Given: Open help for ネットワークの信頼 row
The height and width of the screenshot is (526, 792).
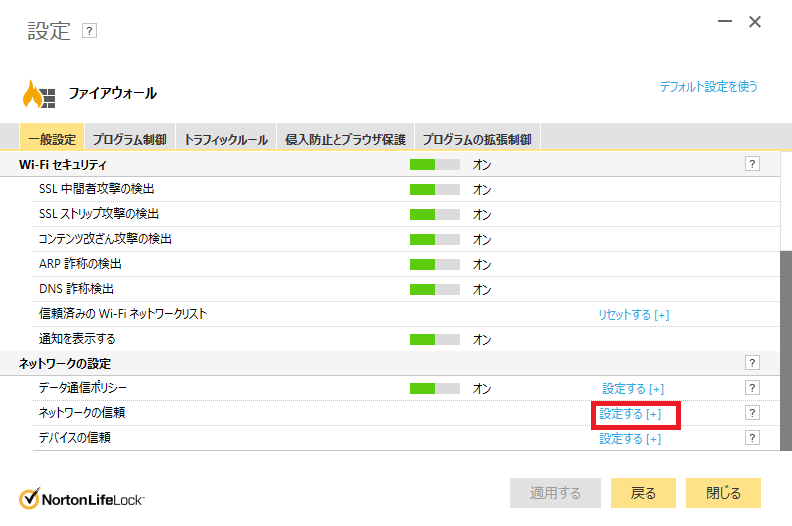Looking at the screenshot, I should [x=752, y=413].
